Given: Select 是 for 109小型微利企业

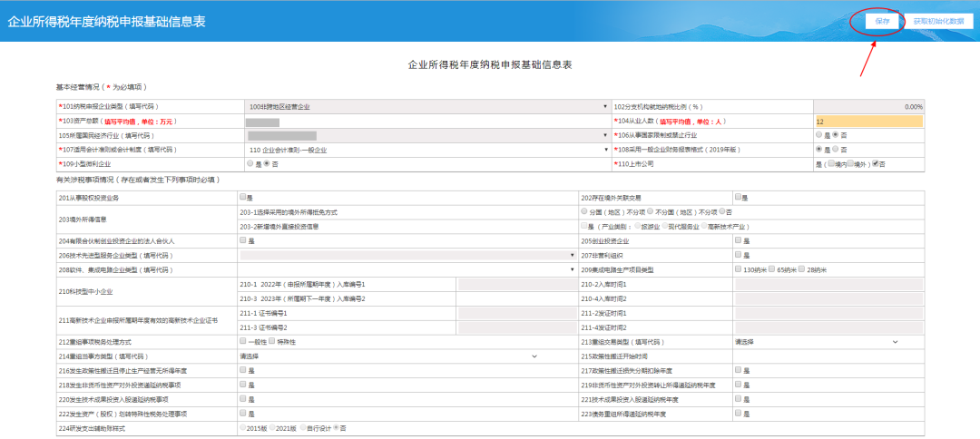Looking at the screenshot, I should point(250,163).
